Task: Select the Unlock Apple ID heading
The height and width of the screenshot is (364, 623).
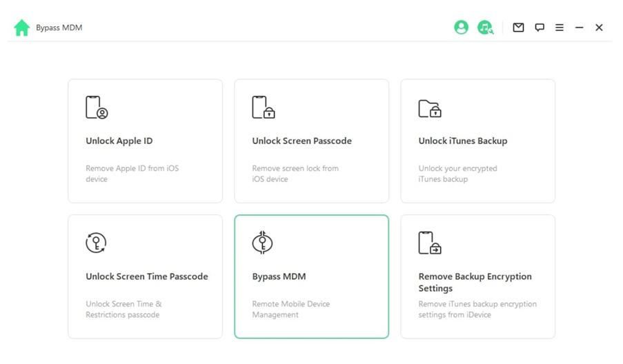Action: (119, 141)
